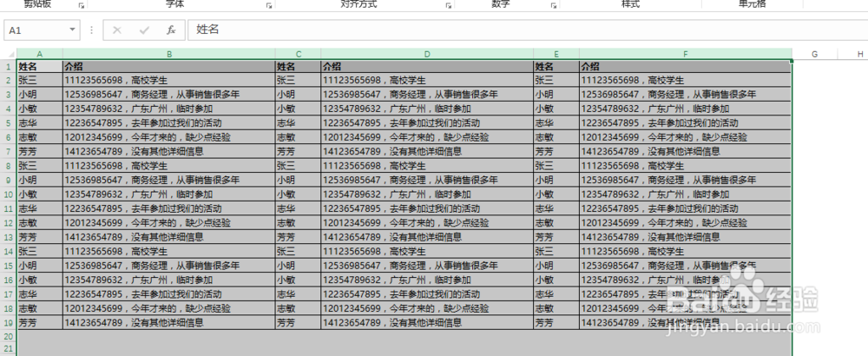The height and width of the screenshot is (356, 868).
Task: Click cell A2 containing 张三
Action: pos(40,80)
